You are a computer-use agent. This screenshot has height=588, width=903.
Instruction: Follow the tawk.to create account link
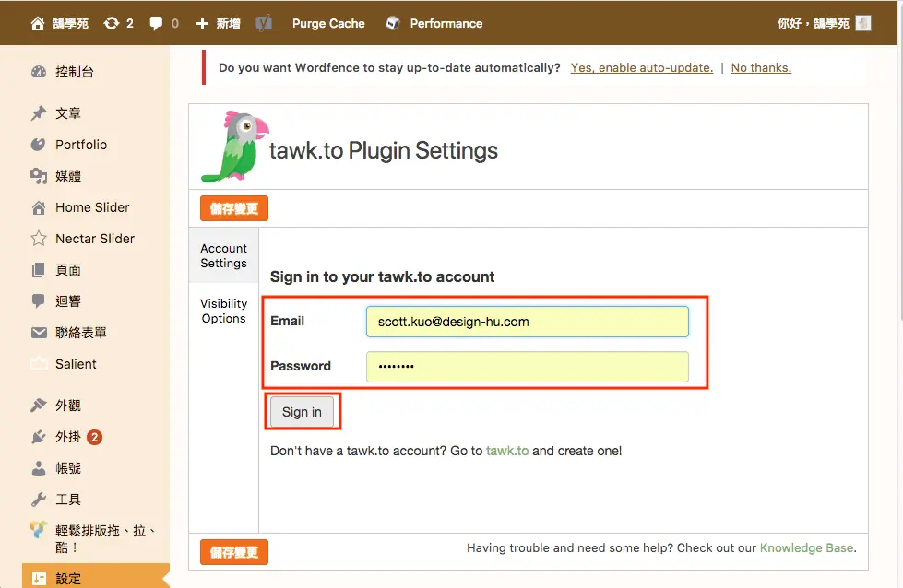[507, 451]
